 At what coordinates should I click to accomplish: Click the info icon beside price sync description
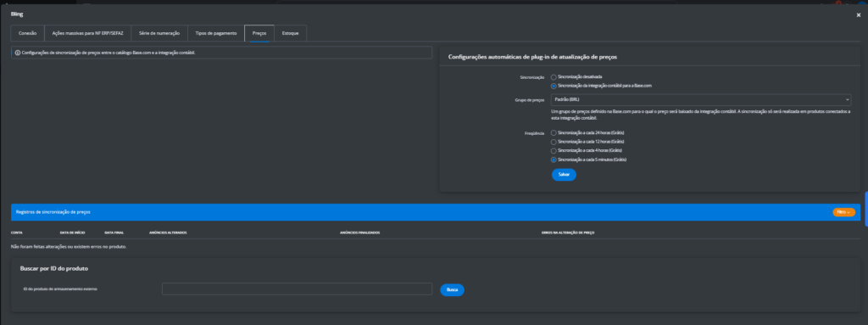point(18,53)
